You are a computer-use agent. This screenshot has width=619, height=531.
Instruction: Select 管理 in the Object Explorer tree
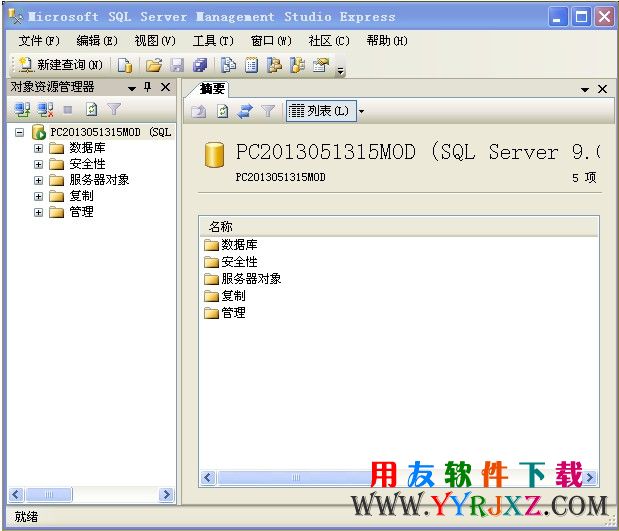point(81,212)
